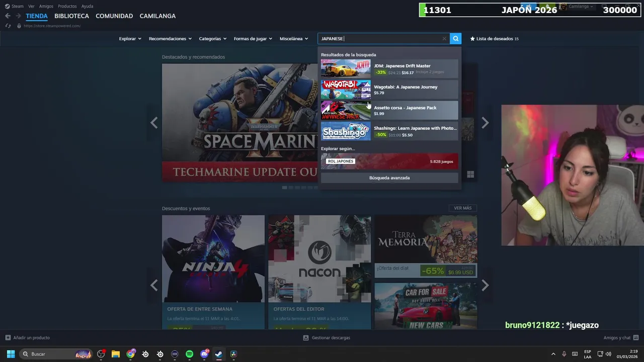
Task: Open the Nacon publisher sale tile
Action: coord(319,272)
